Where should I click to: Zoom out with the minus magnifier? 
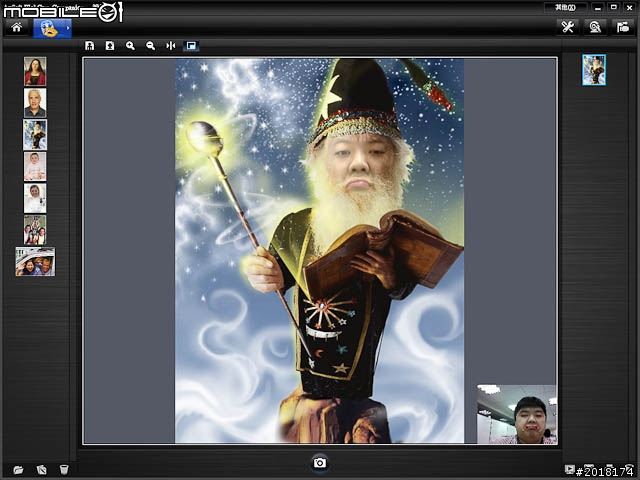pos(151,46)
